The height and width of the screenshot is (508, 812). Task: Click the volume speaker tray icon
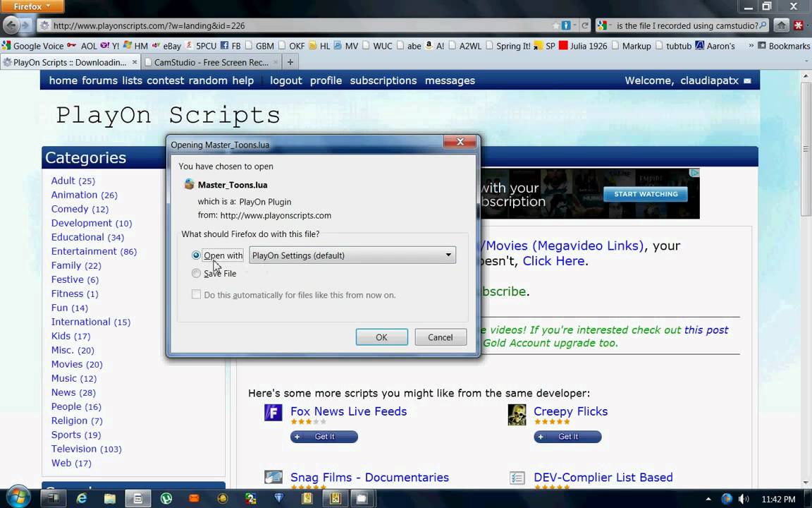pos(744,500)
